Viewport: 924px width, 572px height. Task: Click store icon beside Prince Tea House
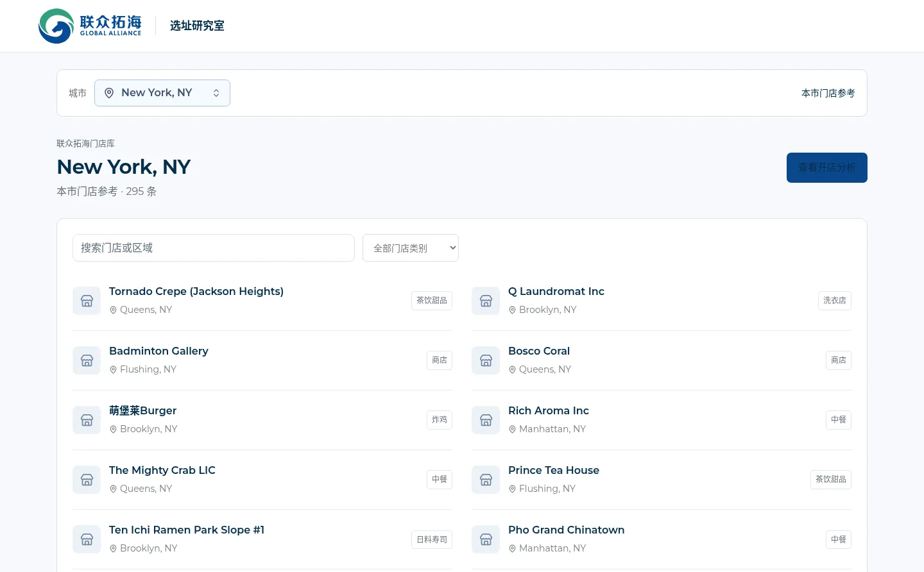tap(486, 480)
